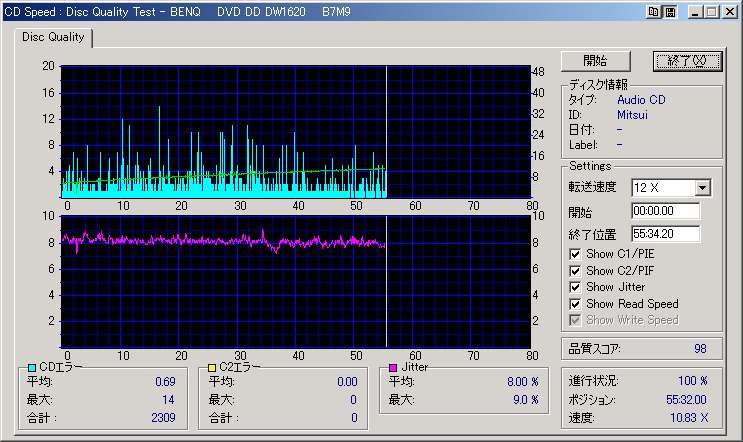Click the copy-to-clipboard icon in title bar

click(x=654, y=12)
